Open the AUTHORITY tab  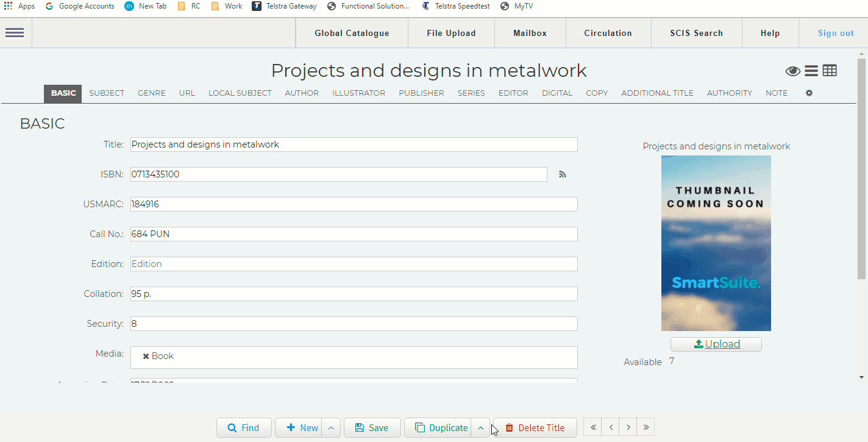730,93
